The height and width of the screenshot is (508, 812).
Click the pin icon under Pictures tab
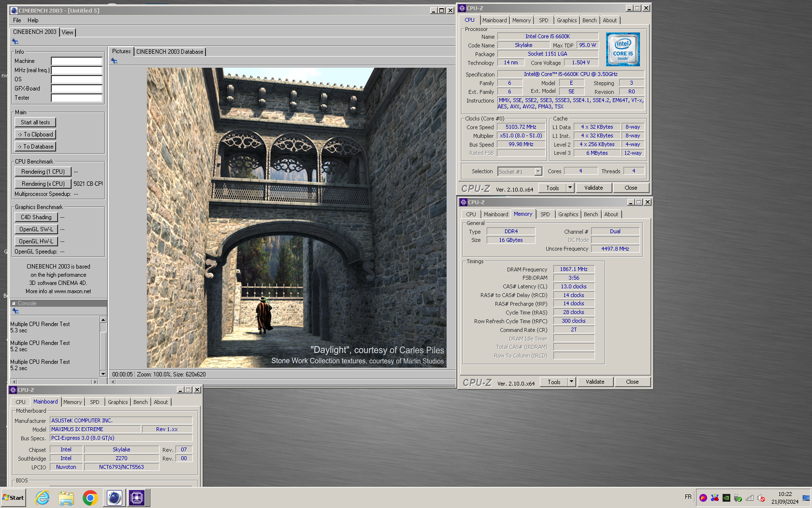(x=114, y=61)
